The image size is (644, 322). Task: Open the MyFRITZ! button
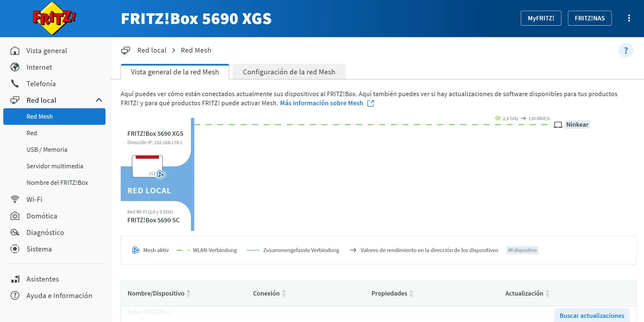pyautogui.click(x=541, y=18)
